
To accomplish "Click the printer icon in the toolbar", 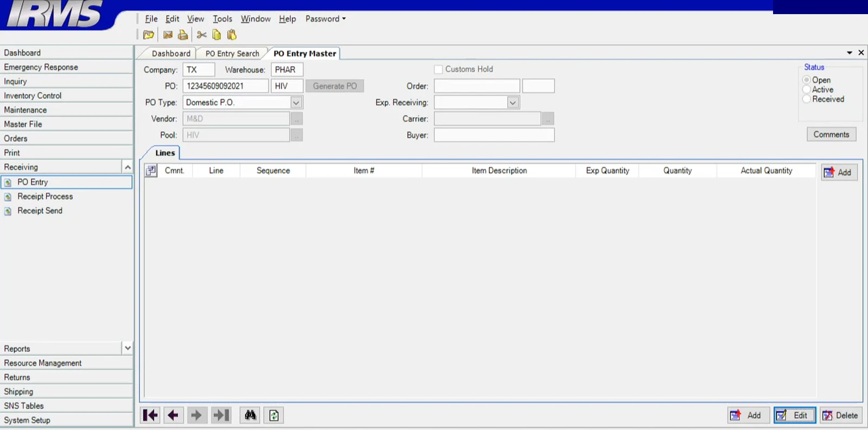I will (x=183, y=35).
